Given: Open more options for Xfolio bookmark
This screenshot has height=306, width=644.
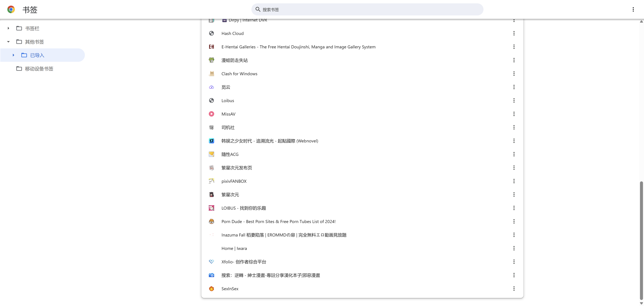Looking at the screenshot, I should click(514, 262).
